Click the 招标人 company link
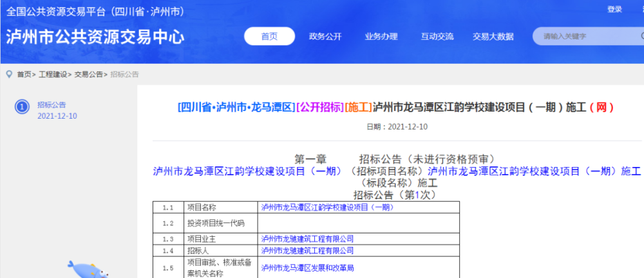Screen dimensions: 644x278 [307, 250]
